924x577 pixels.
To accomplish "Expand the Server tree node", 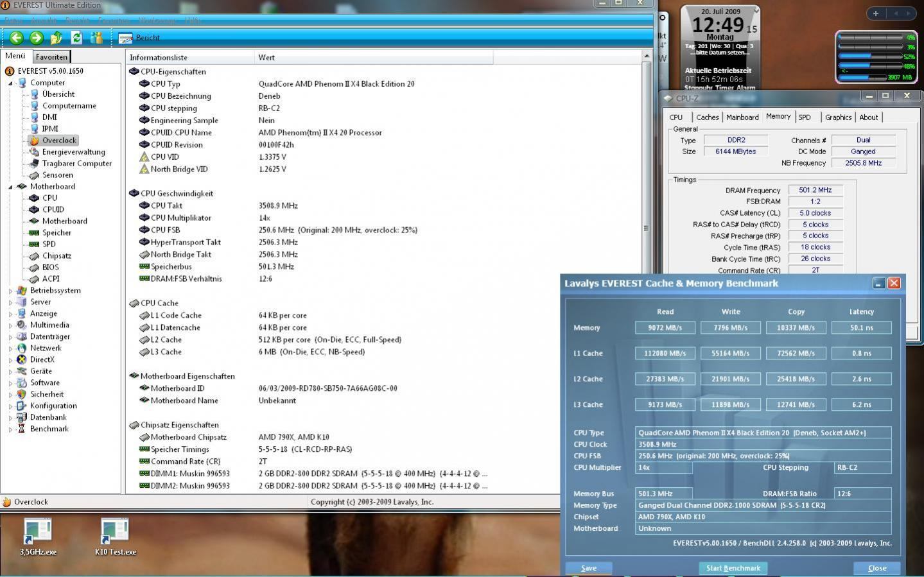I will coord(10,302).
